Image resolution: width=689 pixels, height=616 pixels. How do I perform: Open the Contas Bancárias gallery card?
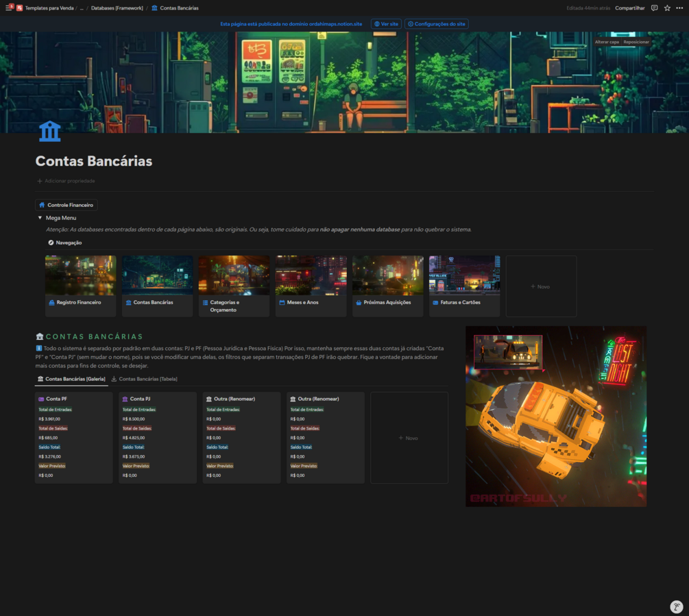pyautogui.click(x=157, y=286)
